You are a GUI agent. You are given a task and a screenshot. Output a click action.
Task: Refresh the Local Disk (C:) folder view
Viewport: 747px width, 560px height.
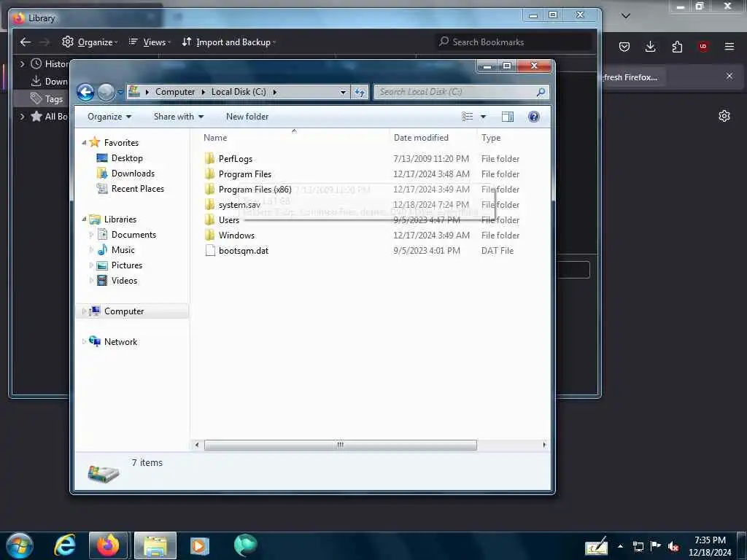360,93
